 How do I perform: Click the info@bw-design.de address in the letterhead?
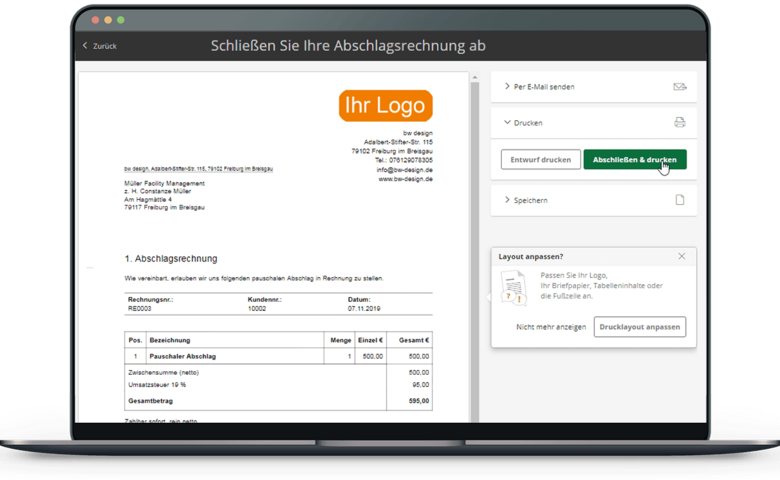[x=404, y=170]
